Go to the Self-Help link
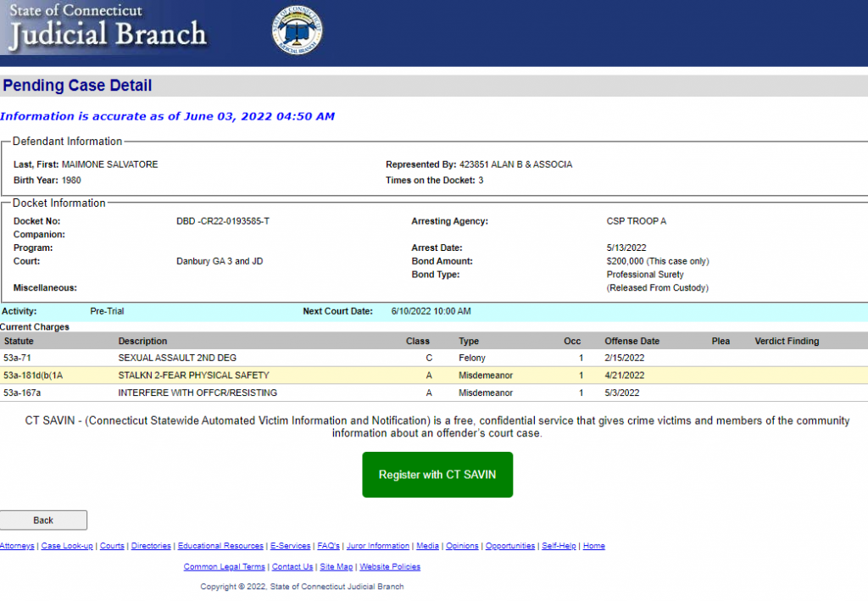The height and width of the screenshot is (601, 868). (559, 546)
